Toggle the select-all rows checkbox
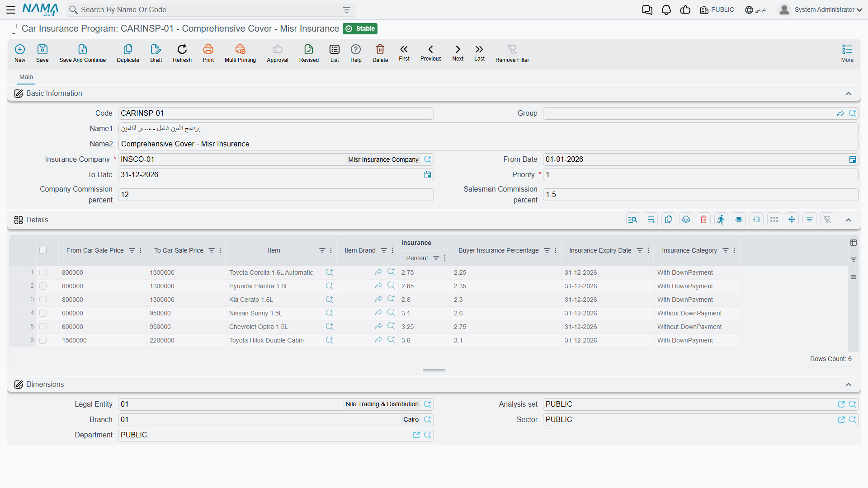 (43, 250)
